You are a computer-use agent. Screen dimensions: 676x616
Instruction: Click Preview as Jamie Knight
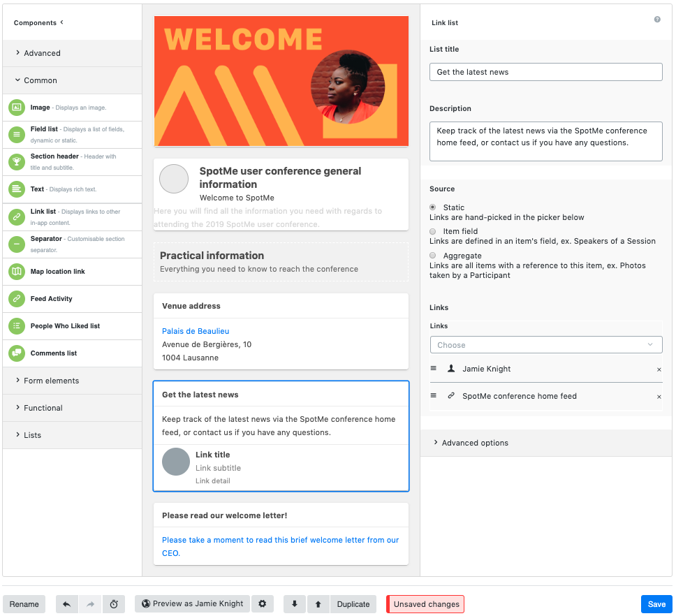(192, 604)
